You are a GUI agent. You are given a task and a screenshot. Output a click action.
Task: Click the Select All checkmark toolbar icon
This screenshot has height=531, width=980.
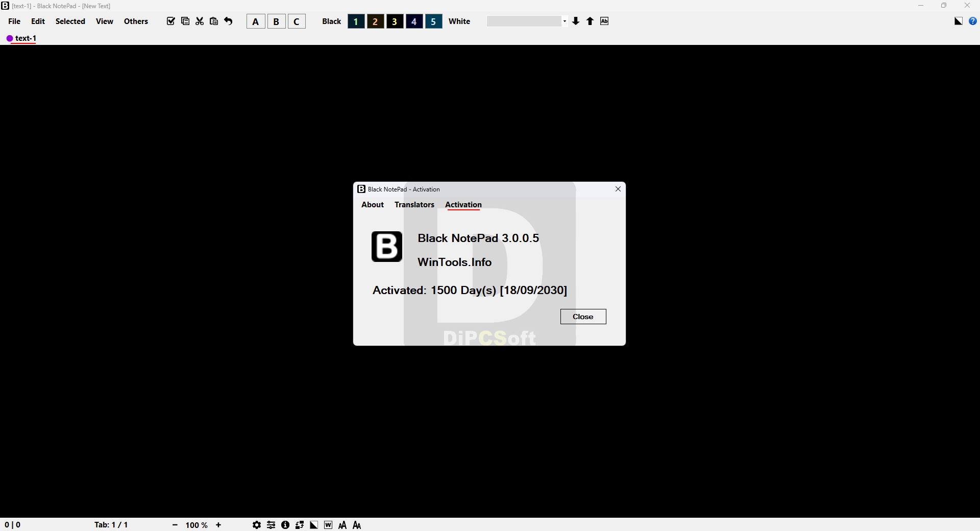click(171, 21)
